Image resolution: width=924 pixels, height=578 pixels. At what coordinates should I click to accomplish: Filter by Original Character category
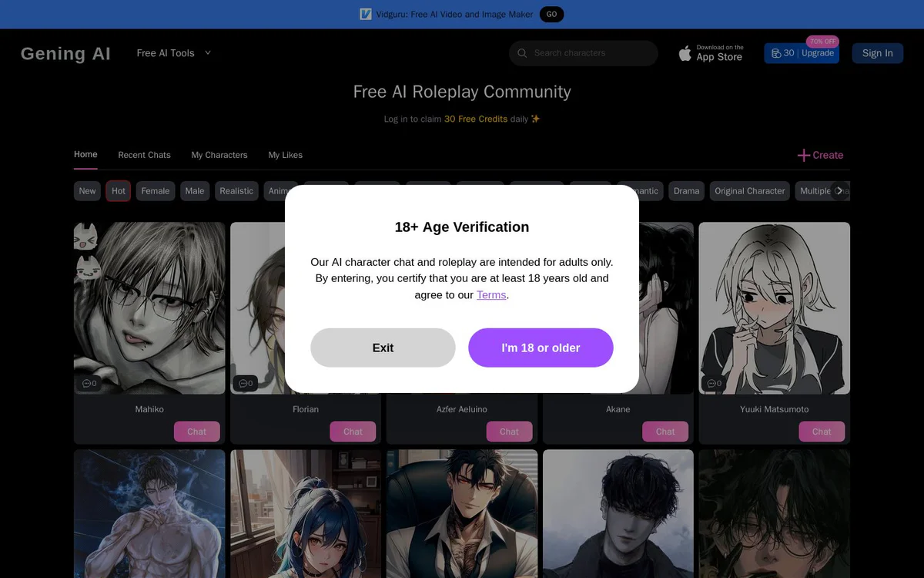tap(750, 191)
